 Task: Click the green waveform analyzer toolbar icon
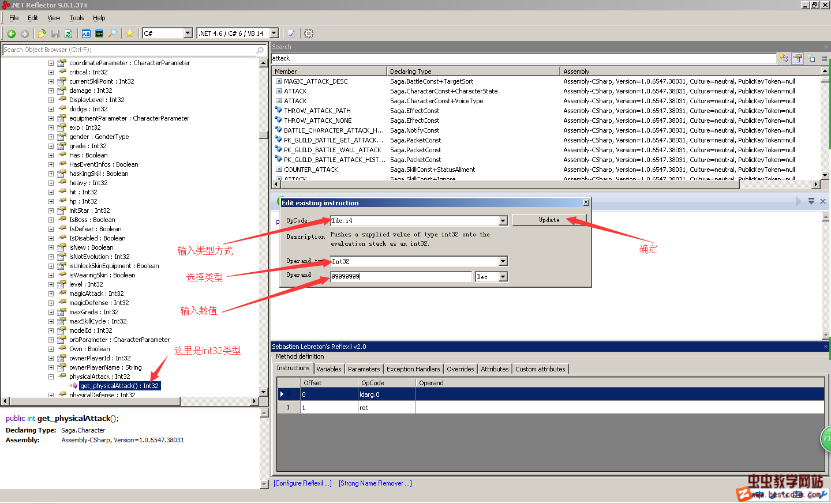point(99,33)
